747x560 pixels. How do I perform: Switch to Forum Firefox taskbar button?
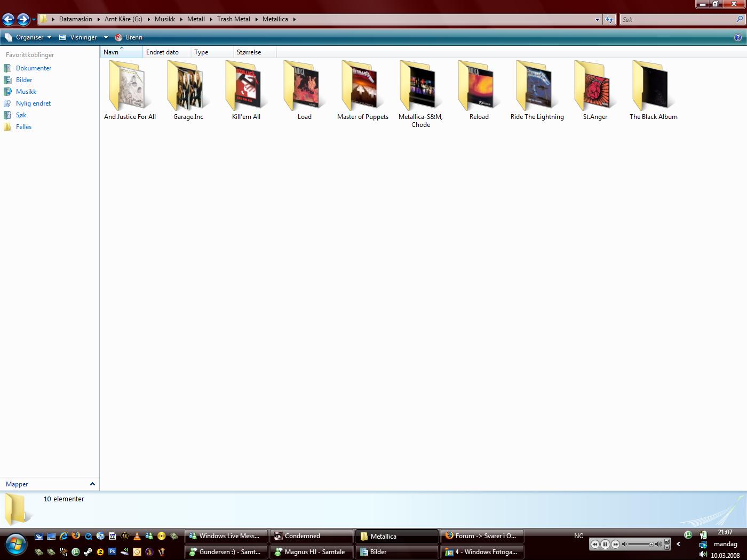coord(482,536)
